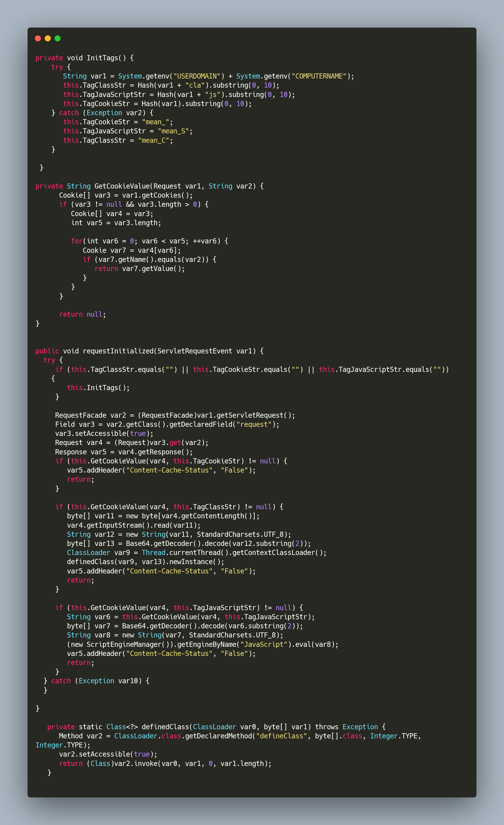Click the "String var12 = new String(var11" line

coord(179,534)
